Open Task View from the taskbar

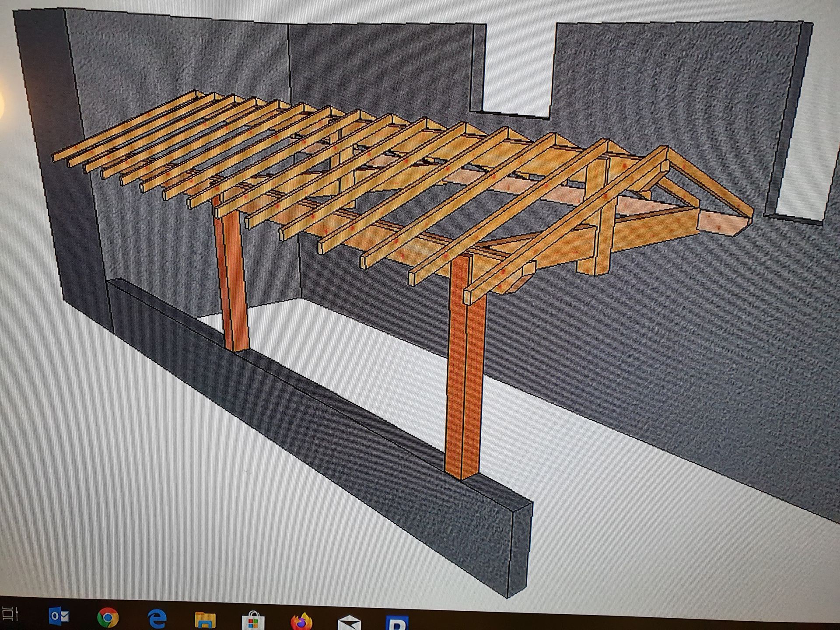click(10, 614)
